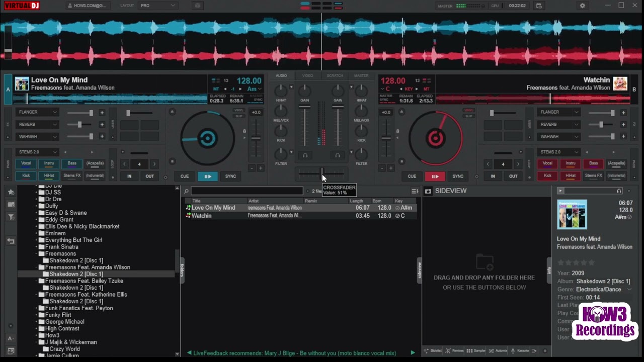This screenshot has width=644, height=362.
Task: Click the prelisten play icon in the info panel
Action: (x=560, y=191)
